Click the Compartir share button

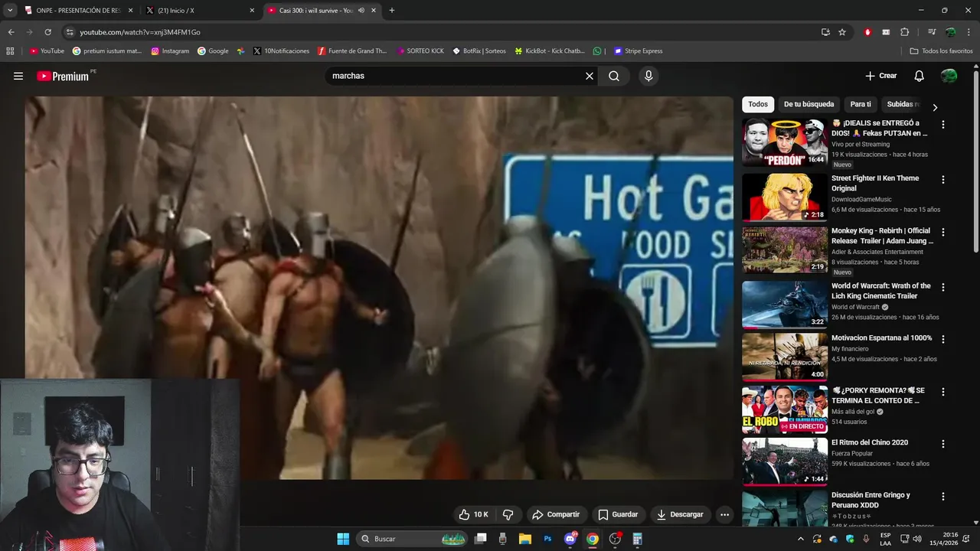click(556, 514)
